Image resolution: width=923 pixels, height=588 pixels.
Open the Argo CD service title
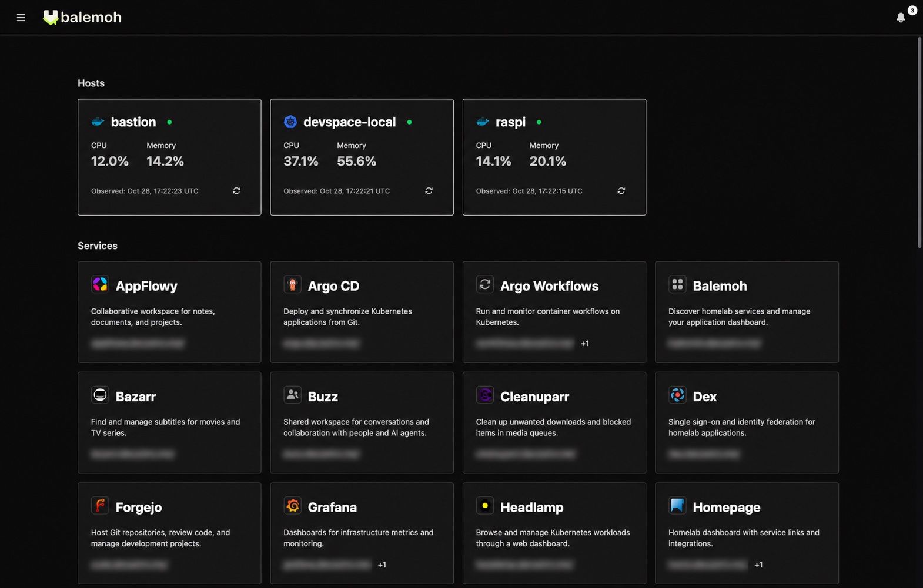pos(333,286)
